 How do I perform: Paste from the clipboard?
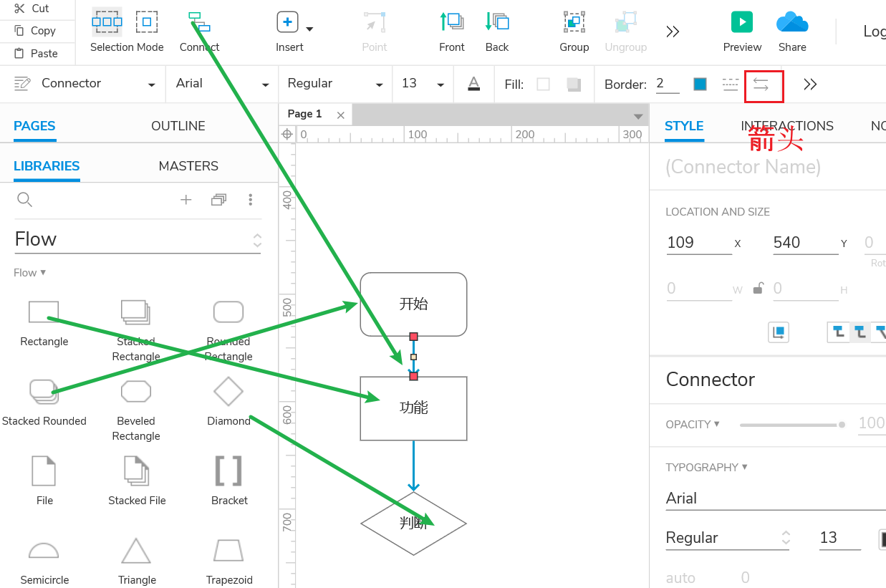pyautogui.click(x=37, y=53)
